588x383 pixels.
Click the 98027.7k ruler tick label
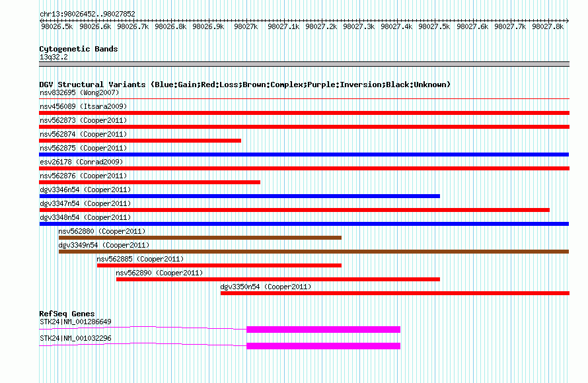point(510,26)
